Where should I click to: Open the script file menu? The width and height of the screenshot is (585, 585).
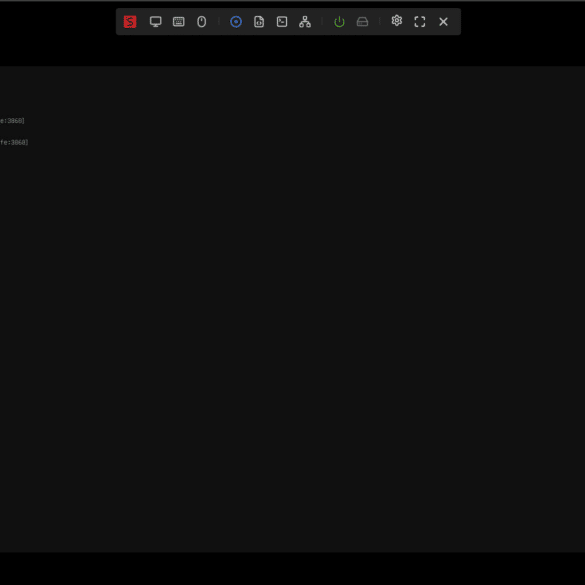click(259, 22)
